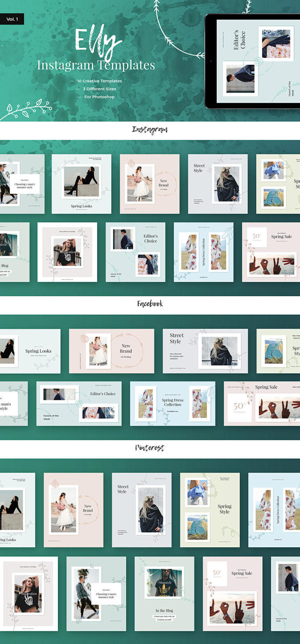Open the Pinterest Spring Looks pin
This screenshot has height=644, width=300.
[17, 510]
